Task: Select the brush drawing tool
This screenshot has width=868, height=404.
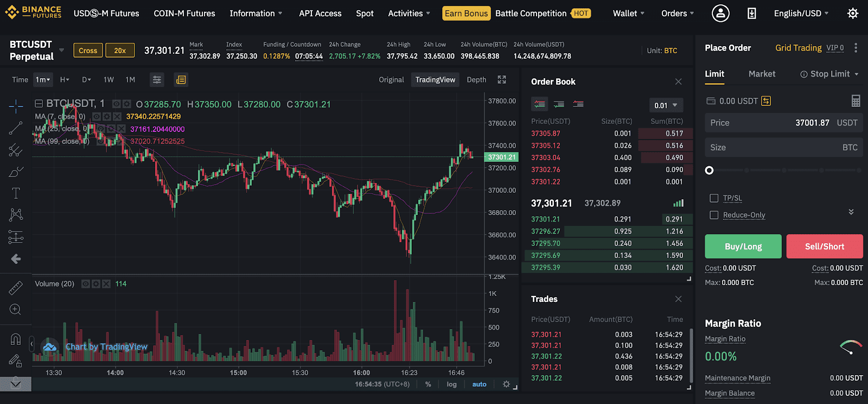Action: point(16,172)
